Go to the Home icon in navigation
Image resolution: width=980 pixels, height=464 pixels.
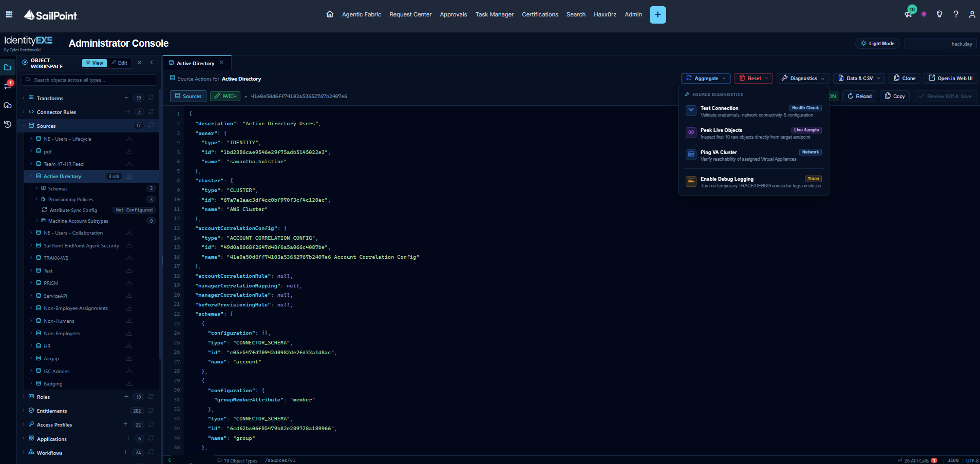(x=330, y=14)
